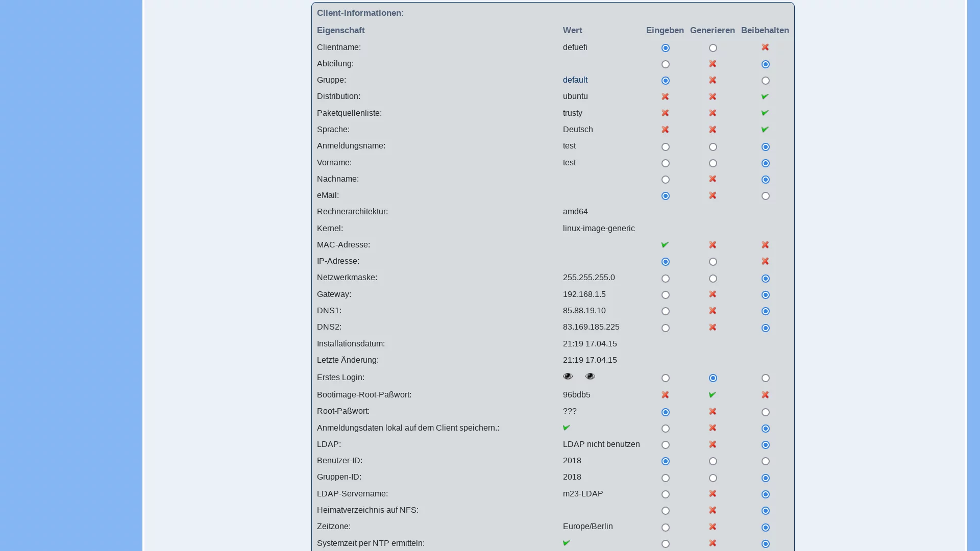Click red X in Abteilung Generieren column
Image resolution: width=980 pixels, height=551 pixels.
713,64
